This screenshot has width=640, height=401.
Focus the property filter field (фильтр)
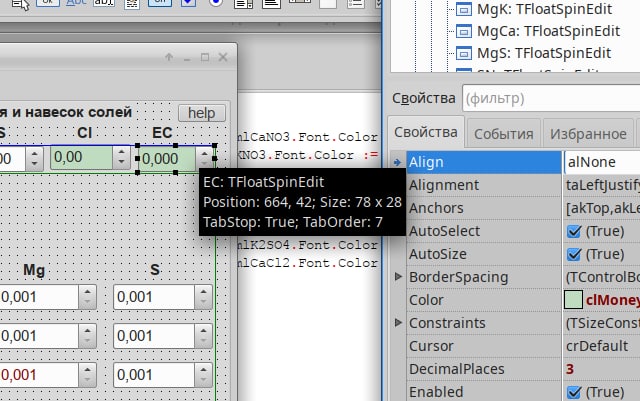(551, 98)
